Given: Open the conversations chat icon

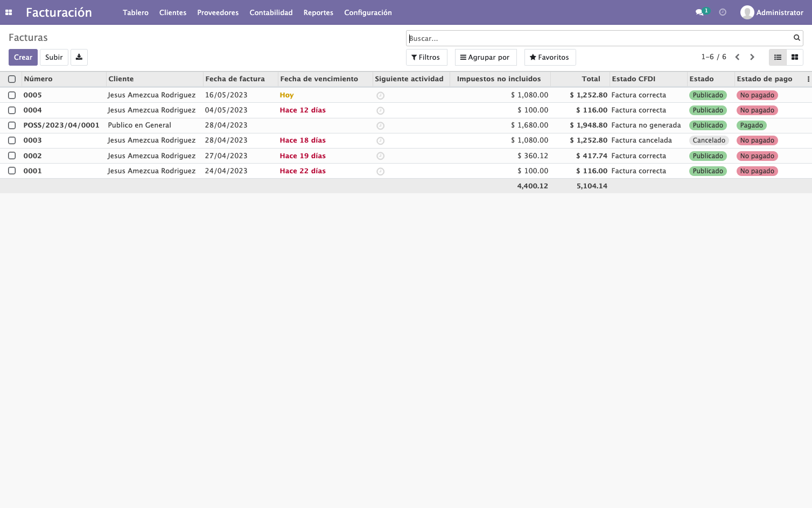Looking at the screenshot, I should coord(699,12).
